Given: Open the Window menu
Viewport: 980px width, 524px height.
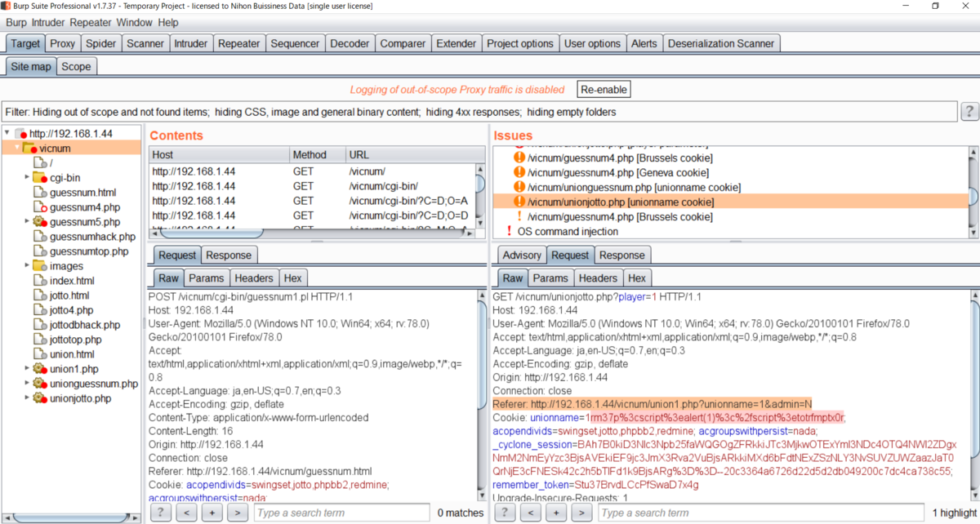Looking at the screenshot, I should tap(134, 23).
